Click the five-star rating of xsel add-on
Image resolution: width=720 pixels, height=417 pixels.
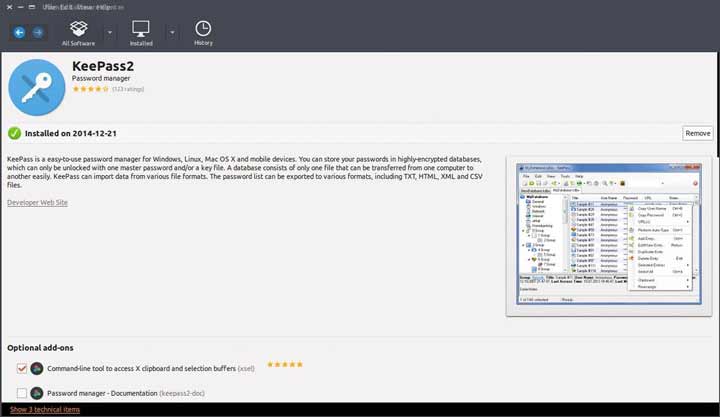point(285,365)
